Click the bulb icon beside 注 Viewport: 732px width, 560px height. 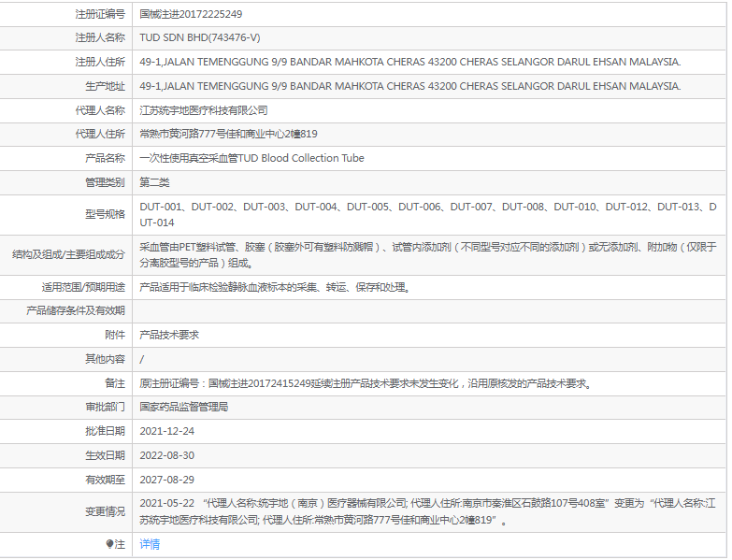pos(109,544)
